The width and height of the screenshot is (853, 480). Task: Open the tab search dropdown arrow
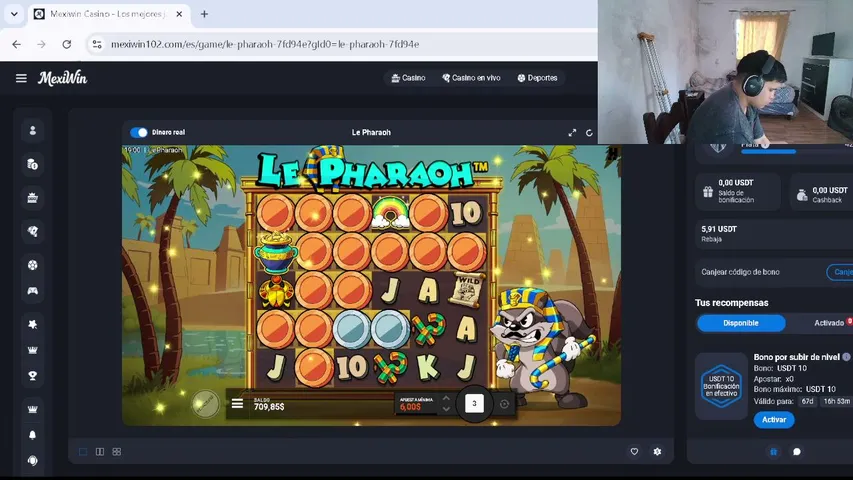14,14
